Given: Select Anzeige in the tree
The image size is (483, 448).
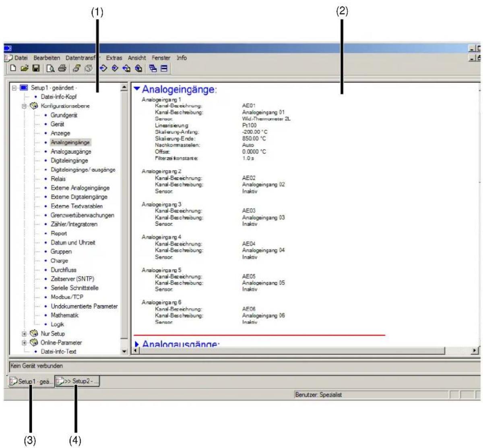Looking at the screenshot, I should (x=60, y=133).
